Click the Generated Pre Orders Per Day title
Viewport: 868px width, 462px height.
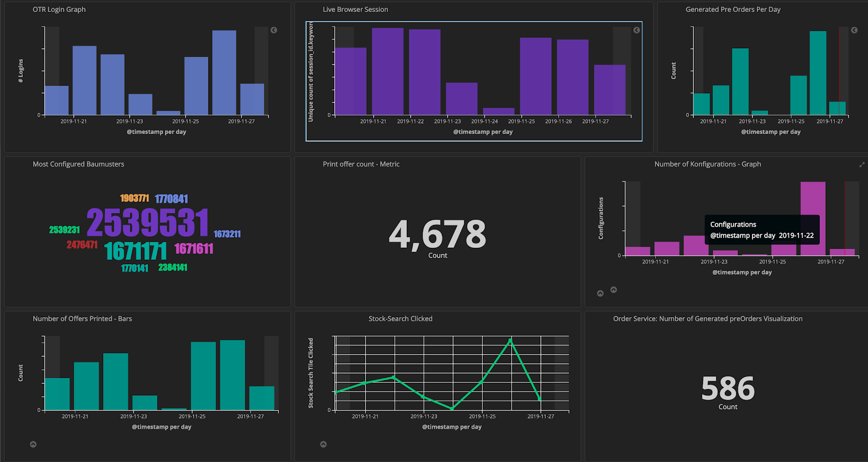click(x=733, y=9)
